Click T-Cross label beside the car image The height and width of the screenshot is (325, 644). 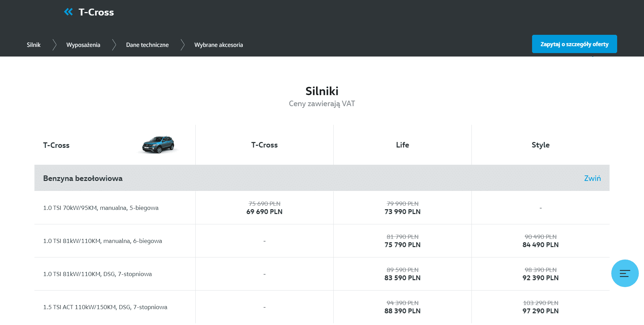pyautogui.click(x=56, y=145)
